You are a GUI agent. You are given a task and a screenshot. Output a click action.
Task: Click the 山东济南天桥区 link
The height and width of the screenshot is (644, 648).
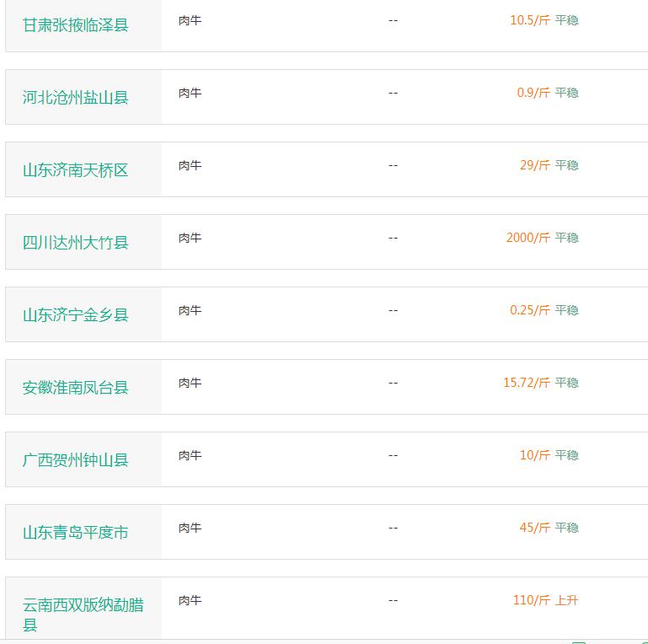coord(75,170)
